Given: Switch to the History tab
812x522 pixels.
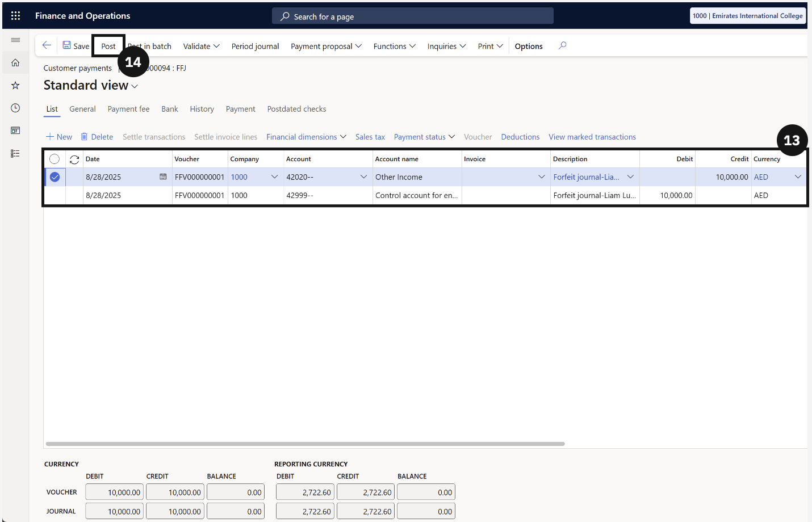Looking at the screenshot, I should [202, 109].
